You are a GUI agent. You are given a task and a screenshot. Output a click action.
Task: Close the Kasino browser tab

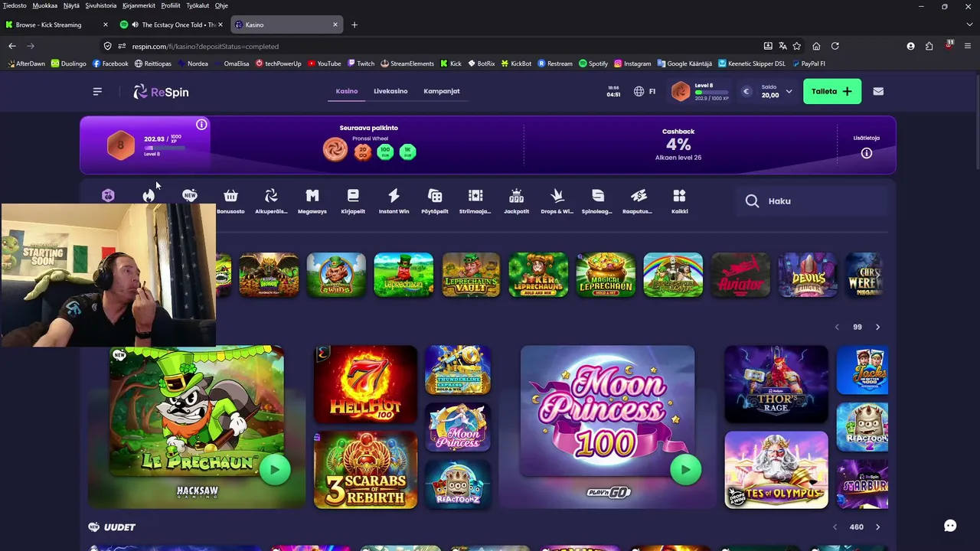pos(335,24)
